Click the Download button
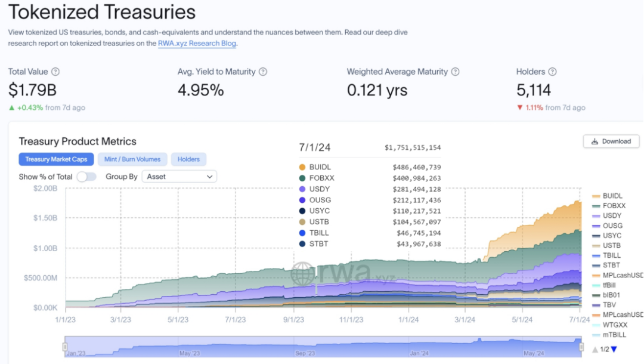The image size is (644, 364). (611, 141)
